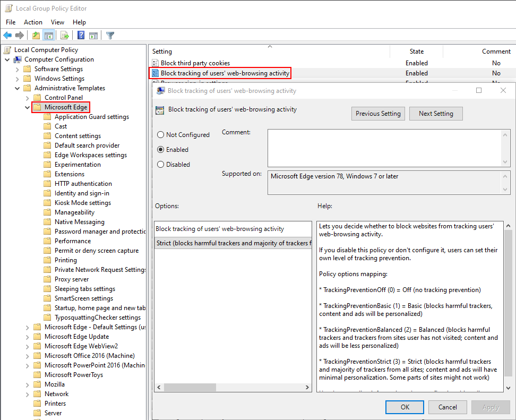Viewport: 516px width, 420px height.
Task: Select the Disabled radio button
Action: 161,164
